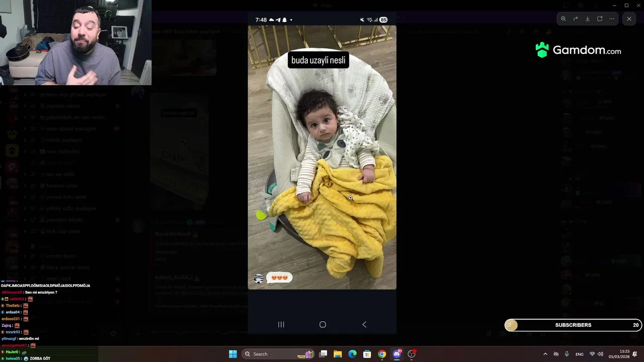Show hidden system tray icons chevron
The width and height of the screenshot is (644, 362).
tap(545, 354)
